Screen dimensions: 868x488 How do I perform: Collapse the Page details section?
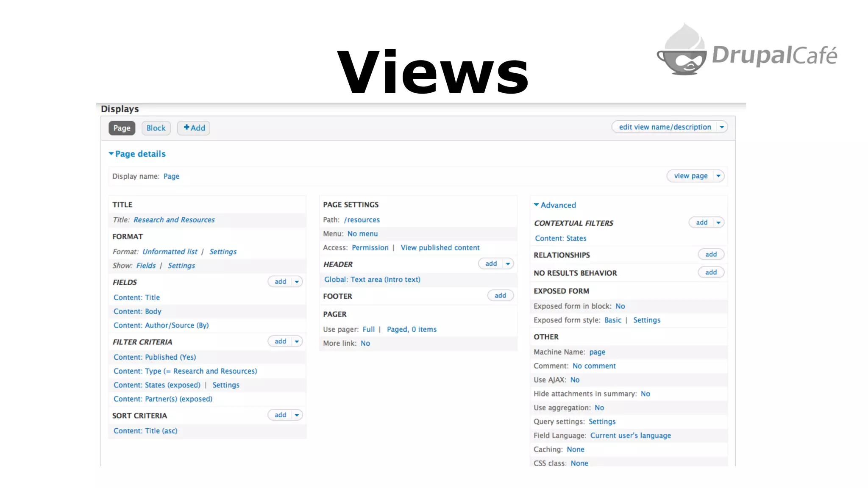[137, 154]
